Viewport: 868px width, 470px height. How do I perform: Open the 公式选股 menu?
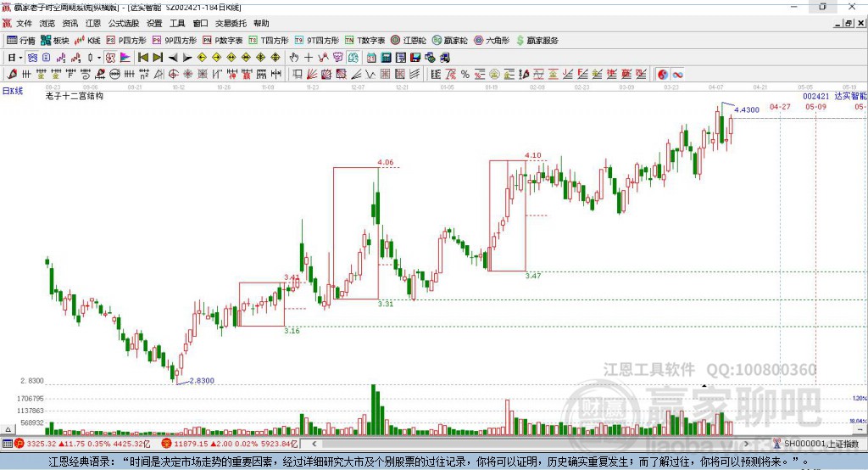pos(123,24)
